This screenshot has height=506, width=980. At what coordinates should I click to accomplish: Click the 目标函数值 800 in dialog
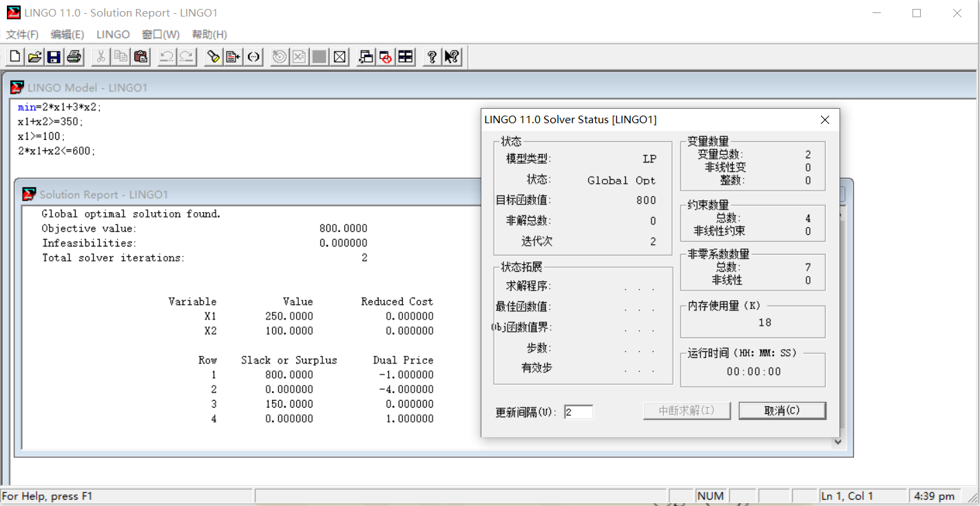[x=647, y=200]
